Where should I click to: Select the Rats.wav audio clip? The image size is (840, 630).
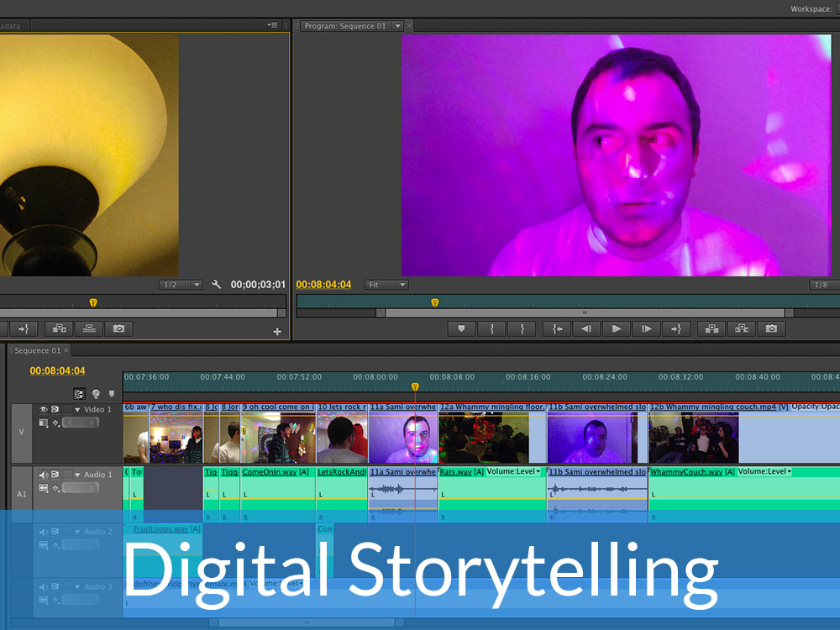tap(492, 493)
